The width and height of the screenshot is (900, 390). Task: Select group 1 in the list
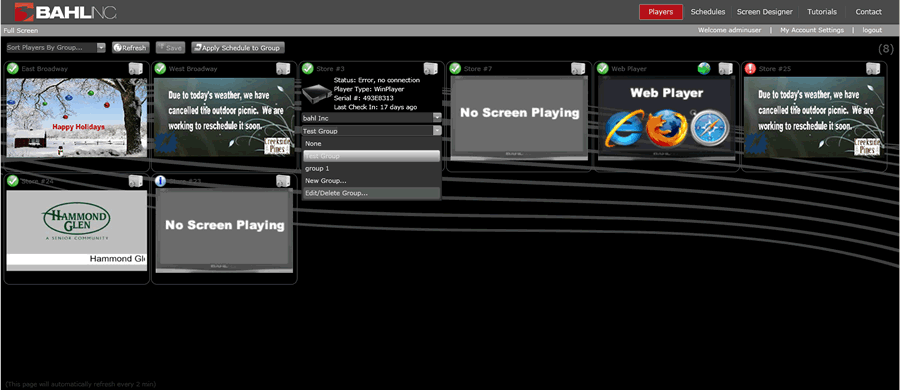(x=371, y=168)
